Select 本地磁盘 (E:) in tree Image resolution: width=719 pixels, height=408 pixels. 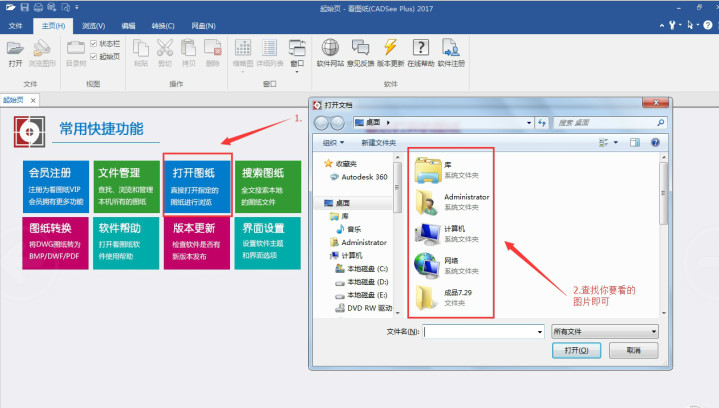coord(362,295)
